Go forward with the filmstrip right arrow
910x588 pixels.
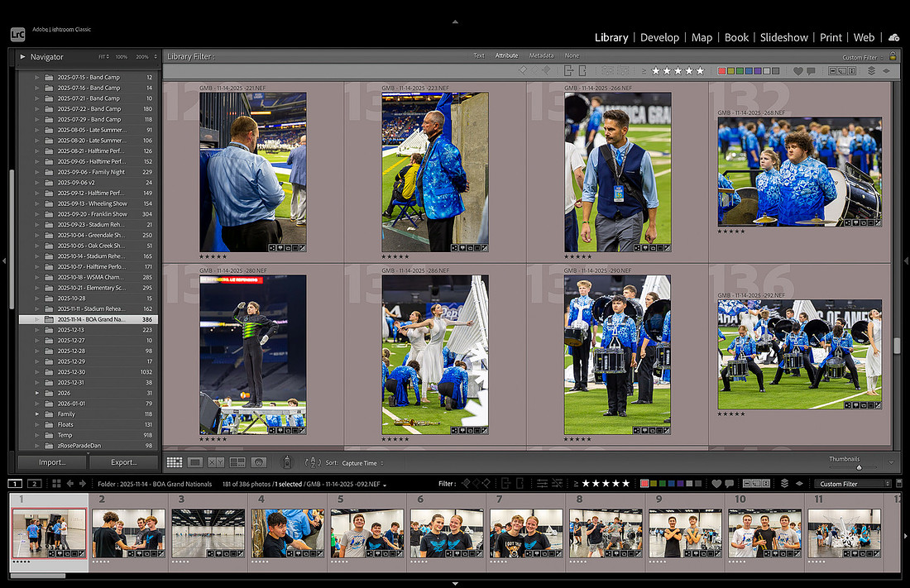[x=83, y=484]
